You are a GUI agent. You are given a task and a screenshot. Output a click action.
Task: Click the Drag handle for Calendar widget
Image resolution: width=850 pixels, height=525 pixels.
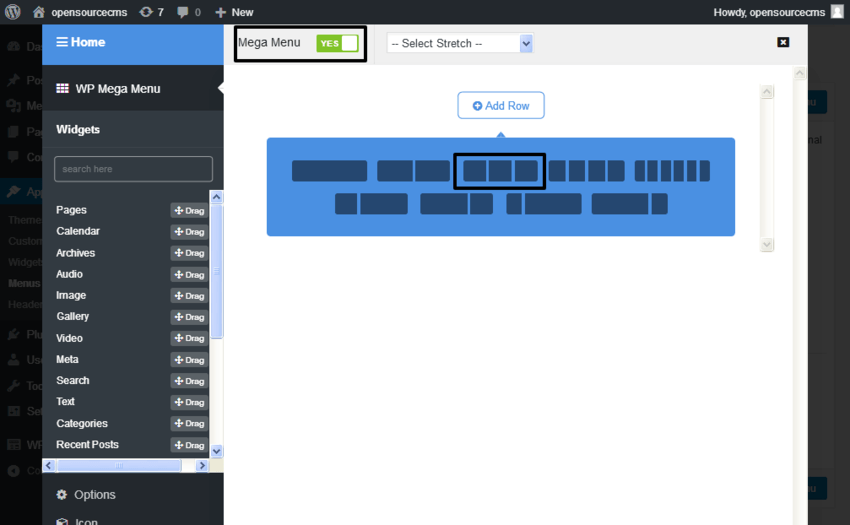(x=189, y=232)
